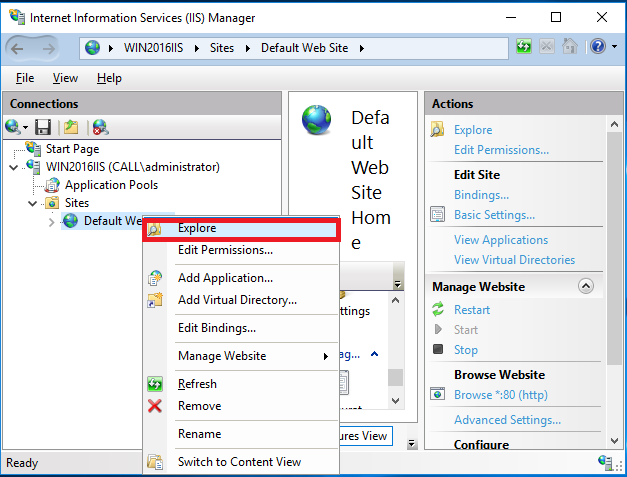Open the Help icon dropdown arrow
627x477 pixels.
point(614,47)
